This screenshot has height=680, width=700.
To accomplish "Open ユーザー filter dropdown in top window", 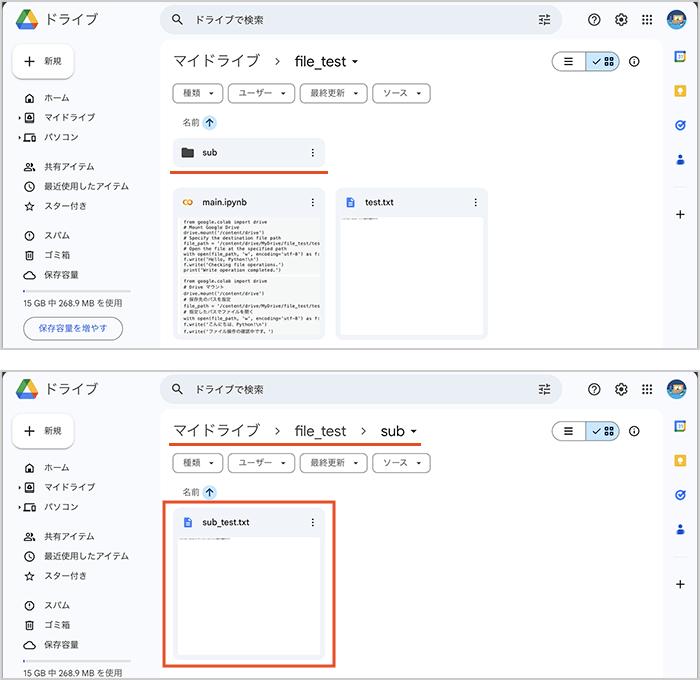I will (261, 93).
